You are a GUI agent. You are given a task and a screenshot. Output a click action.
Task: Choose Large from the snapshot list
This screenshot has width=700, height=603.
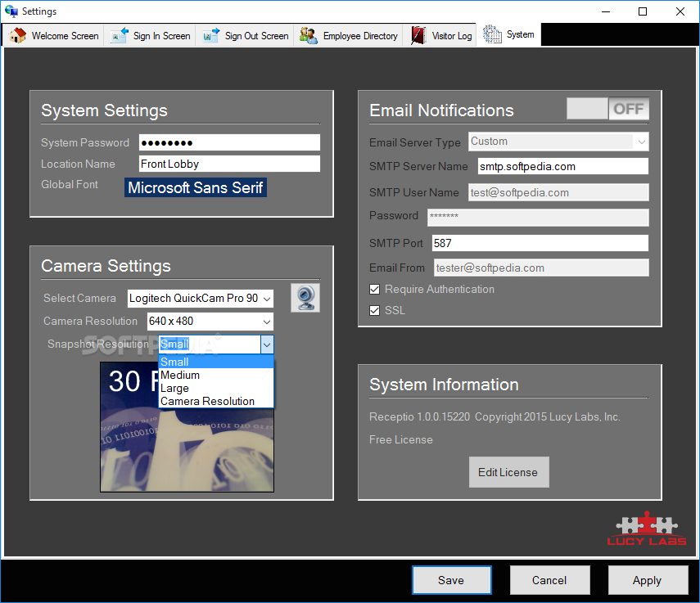pos(216,388)
